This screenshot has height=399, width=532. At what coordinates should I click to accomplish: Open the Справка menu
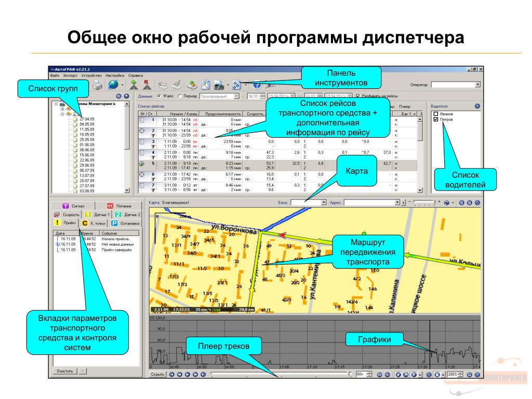[136, 75]
